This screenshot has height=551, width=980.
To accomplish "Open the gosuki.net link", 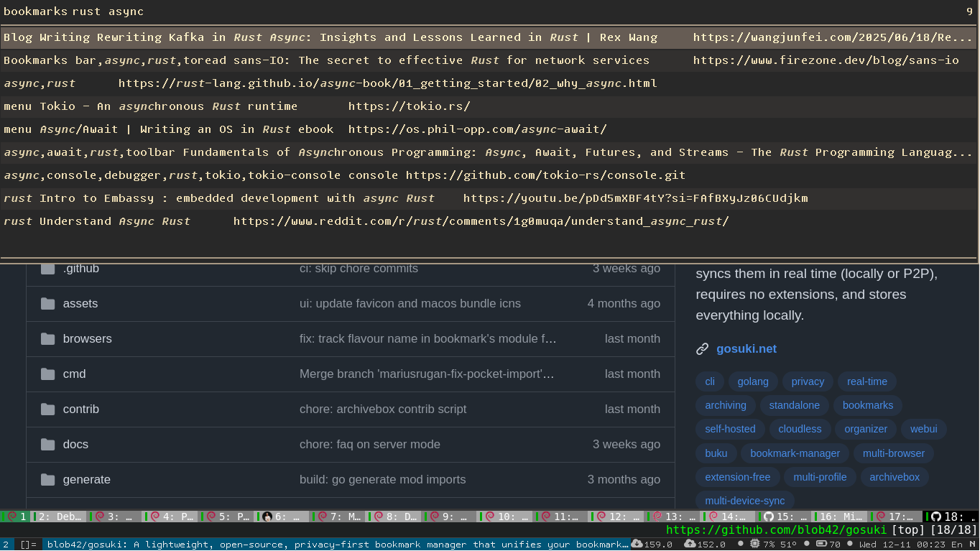I will (x=746, y=348).
